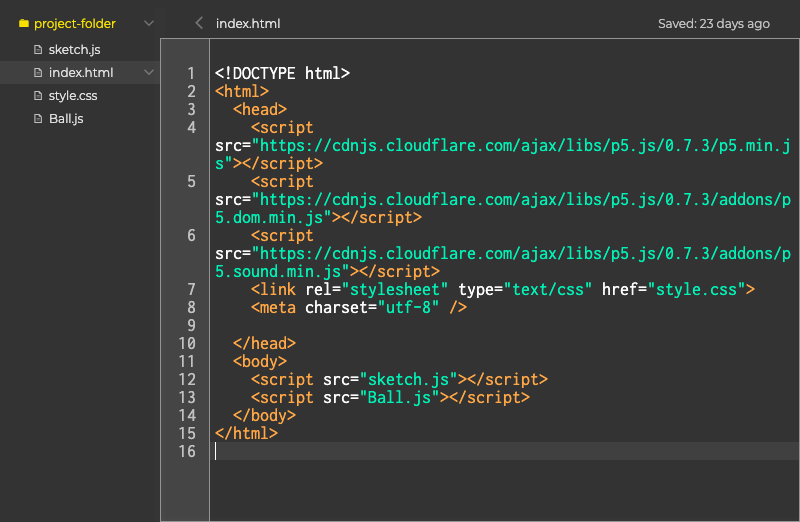Image resolution: width=800 pixels, height=522 pixels.
Task: Click the file icon beside index.html in sidebar
Action: pyautogui.click(x=39, y=73)
